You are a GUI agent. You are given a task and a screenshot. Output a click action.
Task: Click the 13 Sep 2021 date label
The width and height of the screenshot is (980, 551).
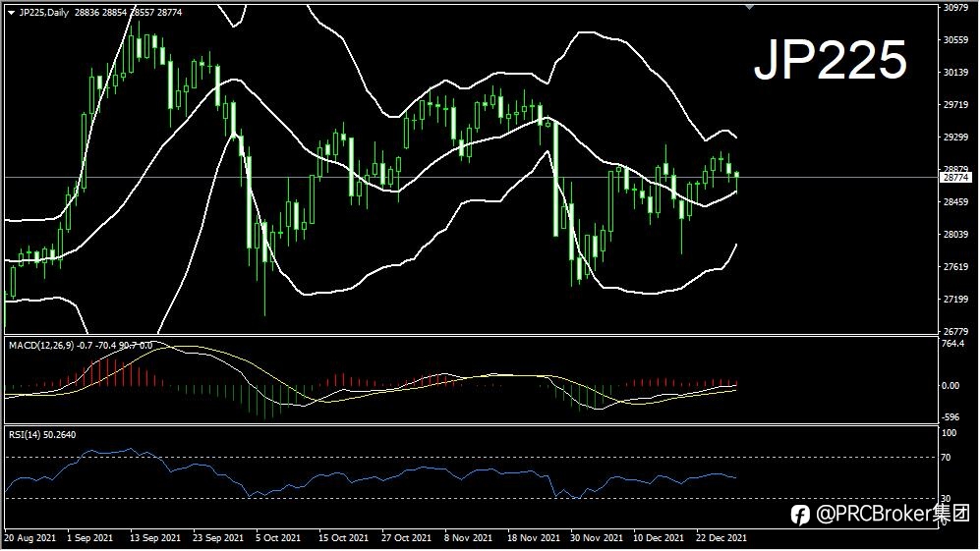(x=155, y=538)
